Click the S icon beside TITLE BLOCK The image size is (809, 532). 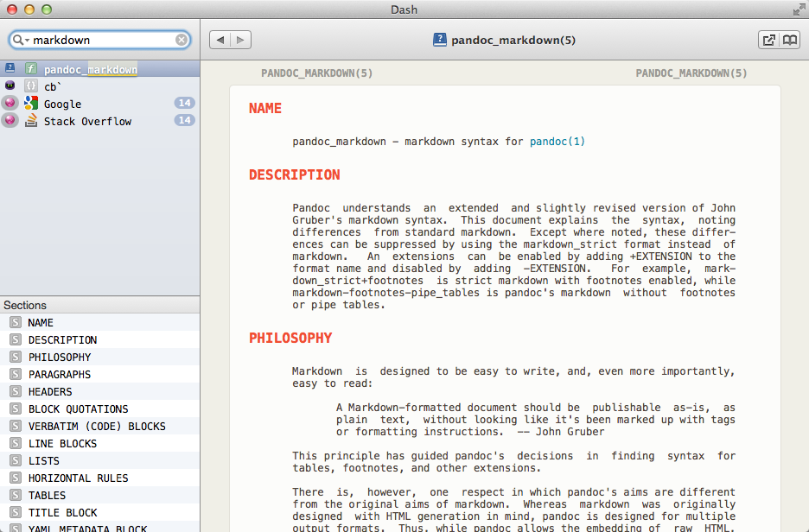16,512
